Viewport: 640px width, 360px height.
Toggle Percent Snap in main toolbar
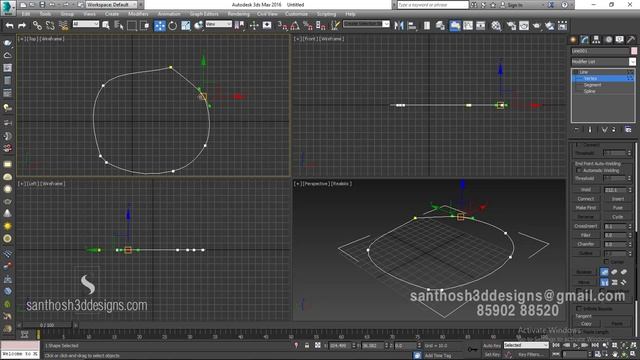pyautogui.click(x=308, y=26)
